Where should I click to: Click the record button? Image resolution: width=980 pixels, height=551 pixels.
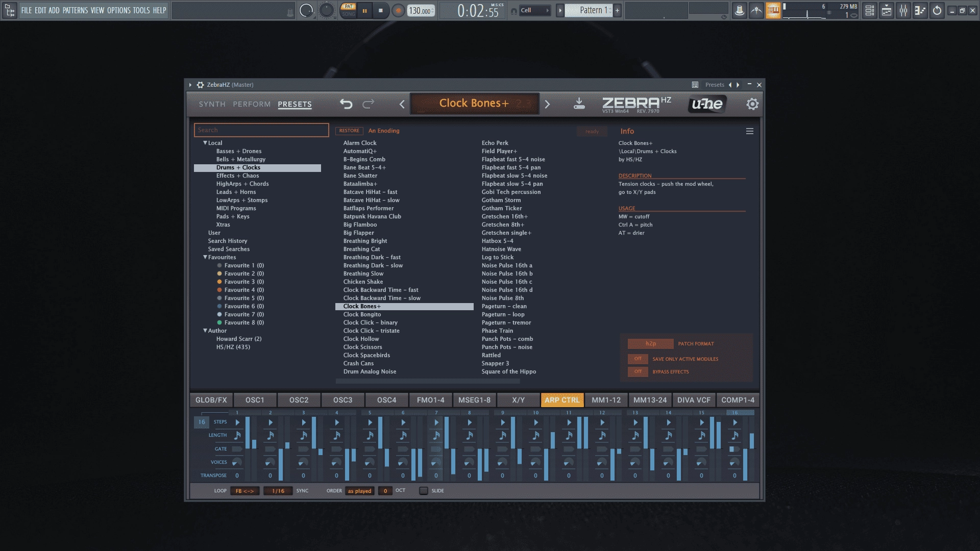(x=398, y=11)
